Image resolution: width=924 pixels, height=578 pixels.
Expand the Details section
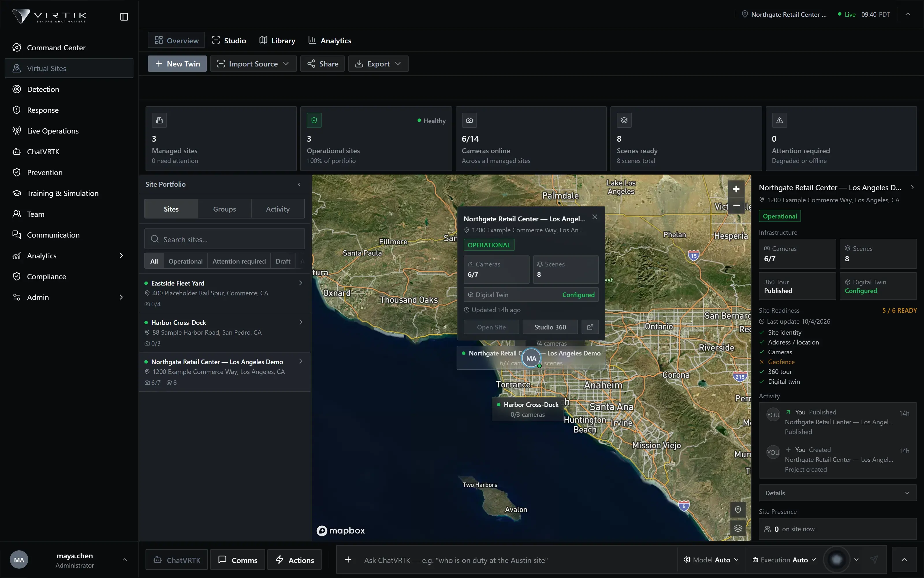837,493
